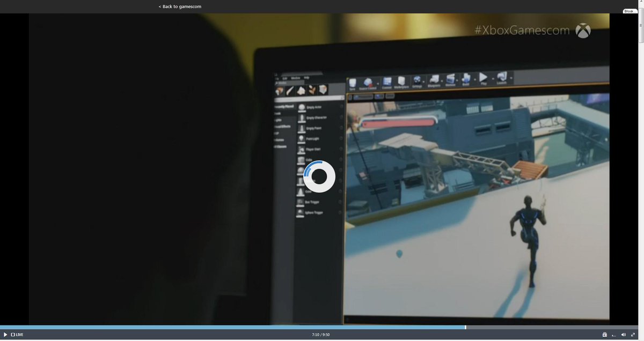Play the video with the play button
The height and width of the screenshot is (341, 644).
tap(5, 335)
